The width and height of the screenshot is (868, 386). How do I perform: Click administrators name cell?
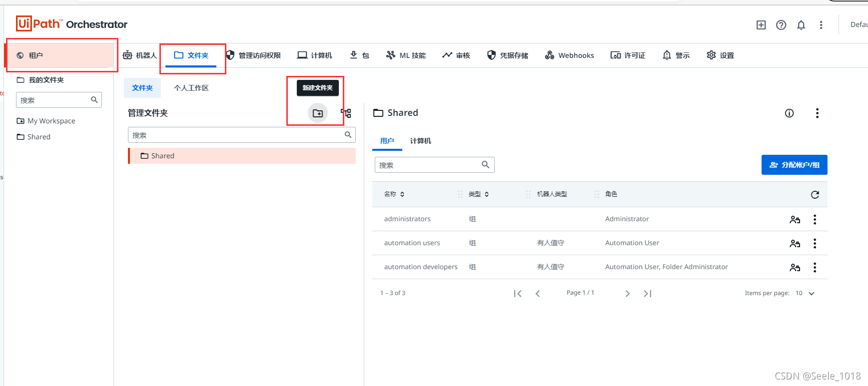(407, 219)
